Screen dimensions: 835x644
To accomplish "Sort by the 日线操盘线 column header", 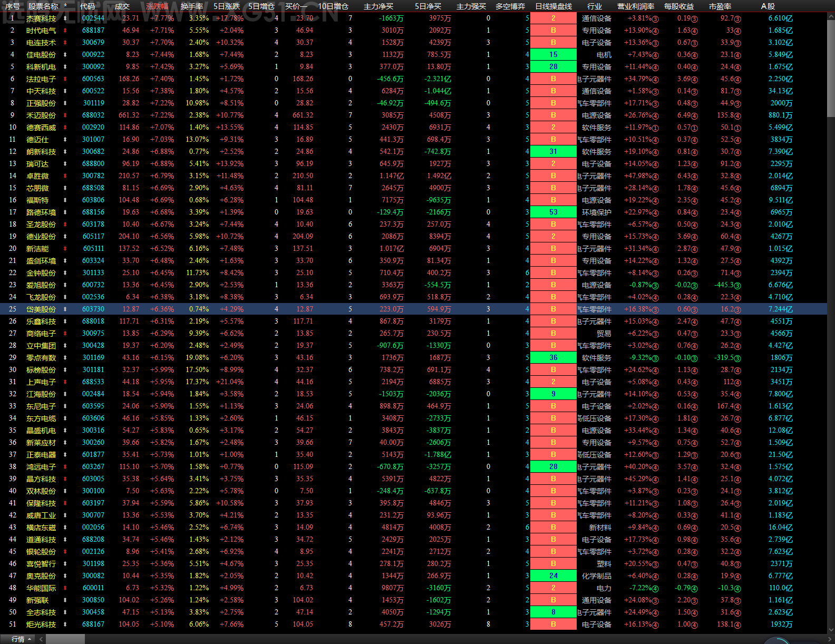I will [x=554, y=6].
